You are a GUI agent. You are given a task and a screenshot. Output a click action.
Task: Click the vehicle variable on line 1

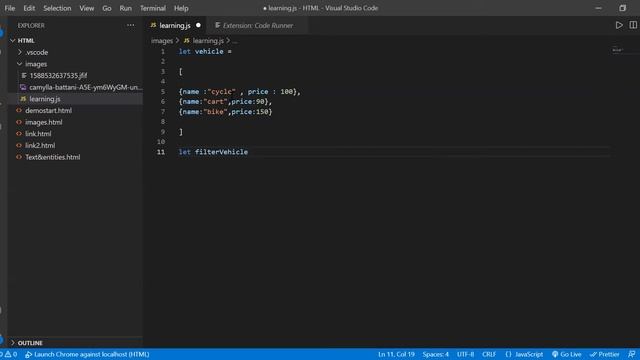point(209,51)
